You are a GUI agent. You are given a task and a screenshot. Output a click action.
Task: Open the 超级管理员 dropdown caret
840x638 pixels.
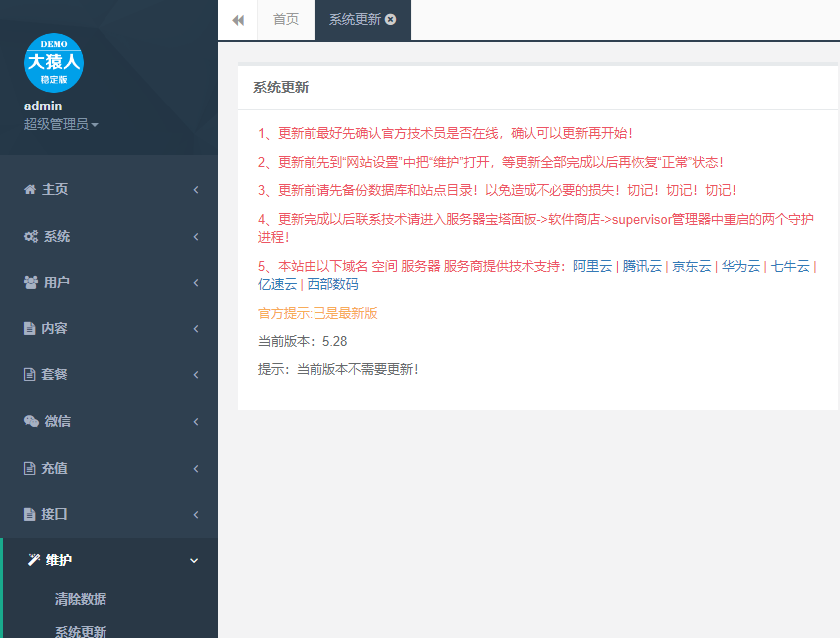95,125
